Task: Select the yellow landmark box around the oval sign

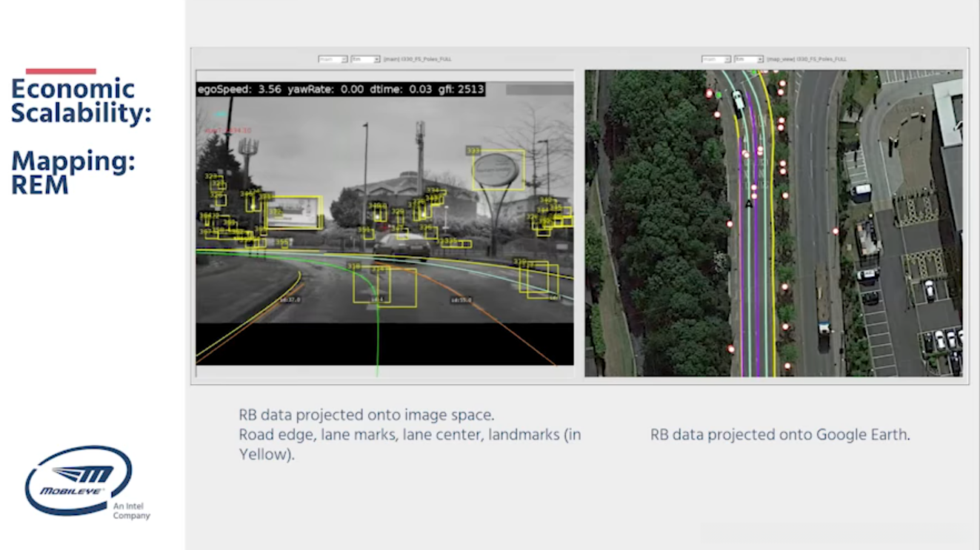Action: [x=499, y=170]
